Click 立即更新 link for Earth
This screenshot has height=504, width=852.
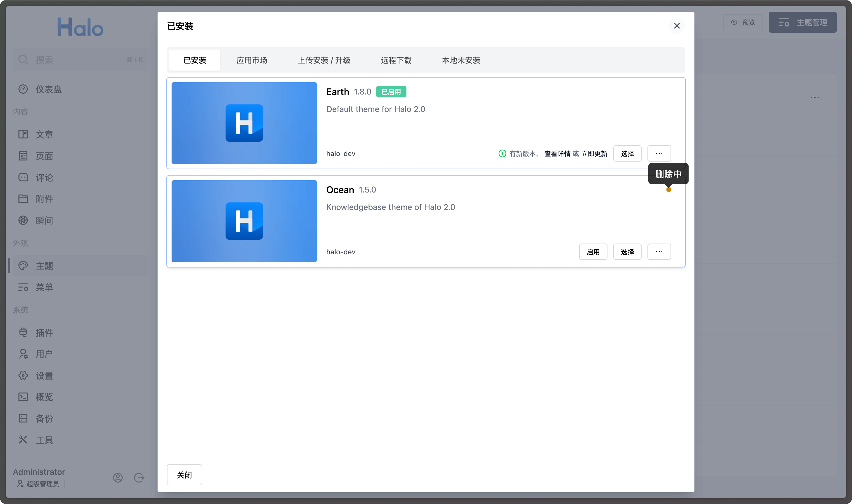pos(594,153)
